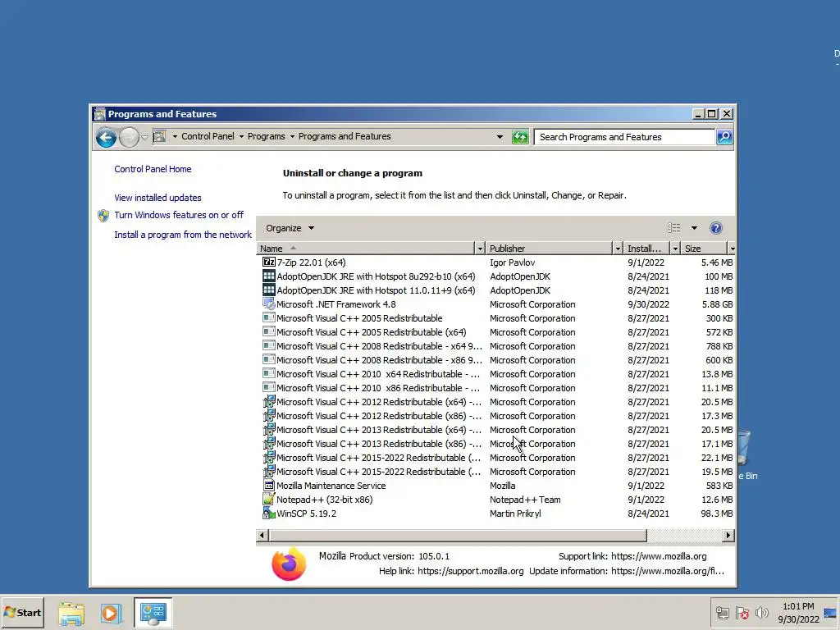This screenshot has width=840, height=630.
Task: Click the change view icon
Action: (674, 228)
